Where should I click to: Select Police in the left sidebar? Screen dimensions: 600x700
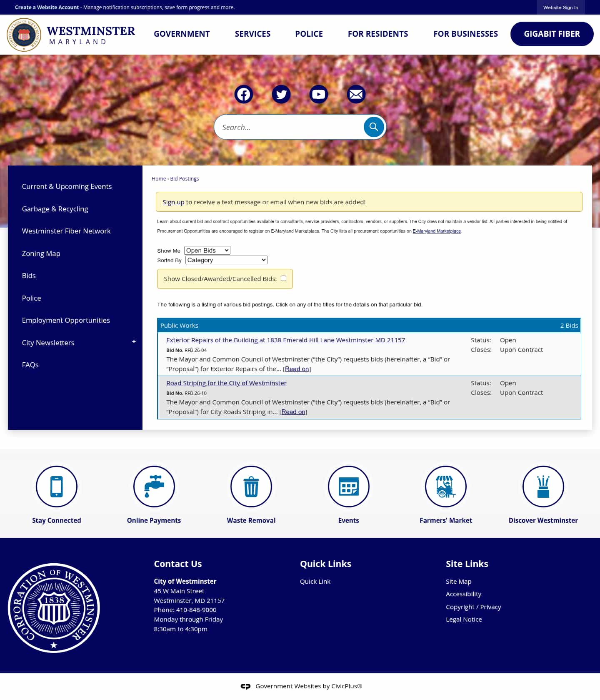(x=31, y=298)
